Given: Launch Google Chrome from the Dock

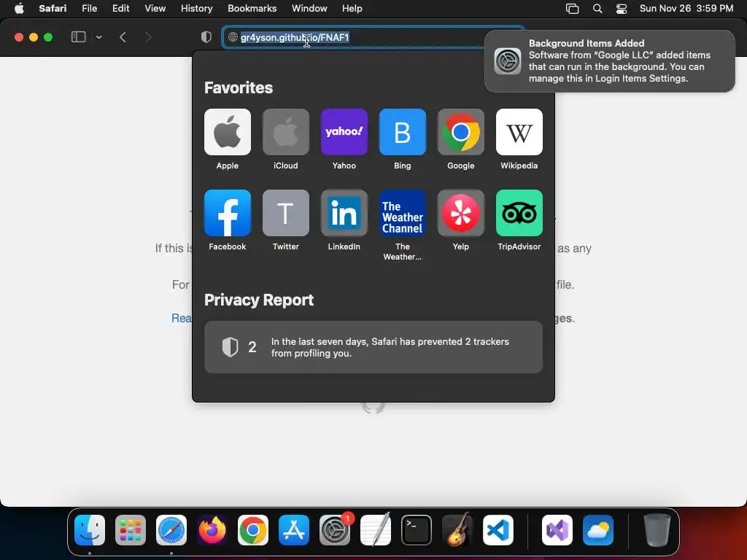Looking at the screenshot, I should click(x=252, y=530).
